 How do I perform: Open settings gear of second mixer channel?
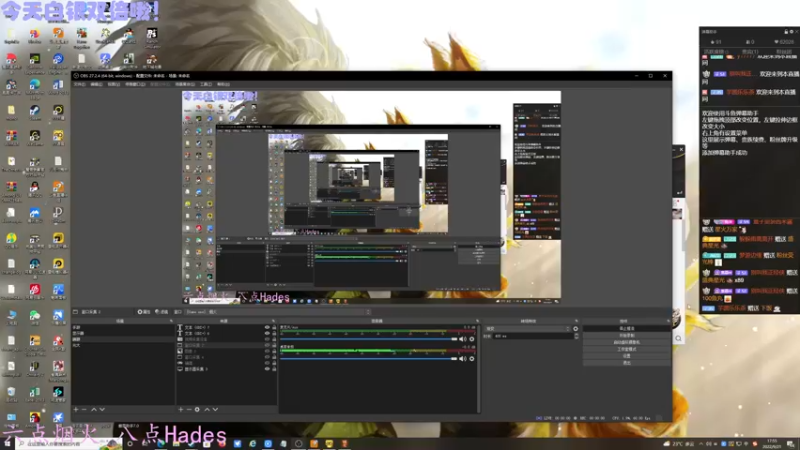(x=472, y=359)
